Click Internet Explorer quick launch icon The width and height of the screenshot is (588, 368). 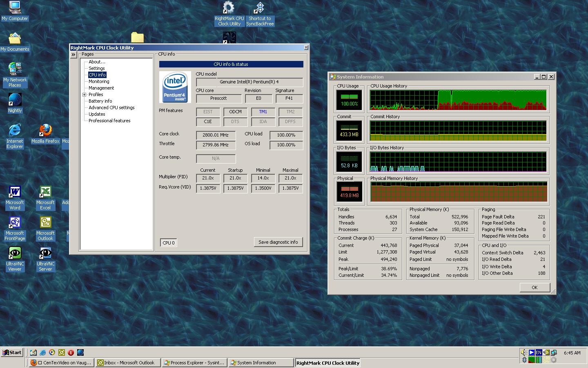pos(43,352)
